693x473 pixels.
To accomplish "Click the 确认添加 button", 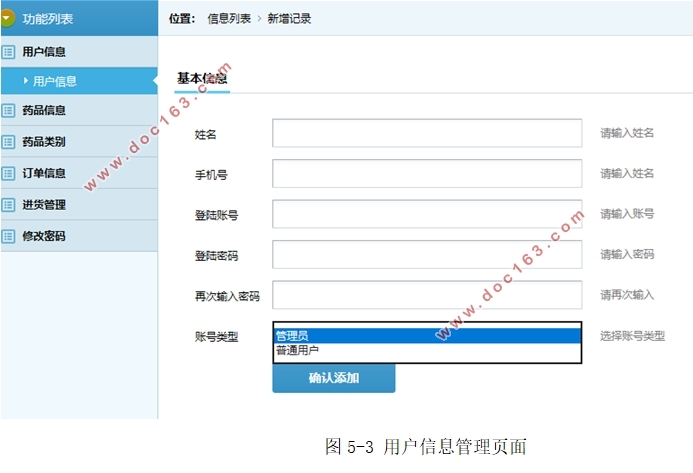I will [x=334, y=378].
